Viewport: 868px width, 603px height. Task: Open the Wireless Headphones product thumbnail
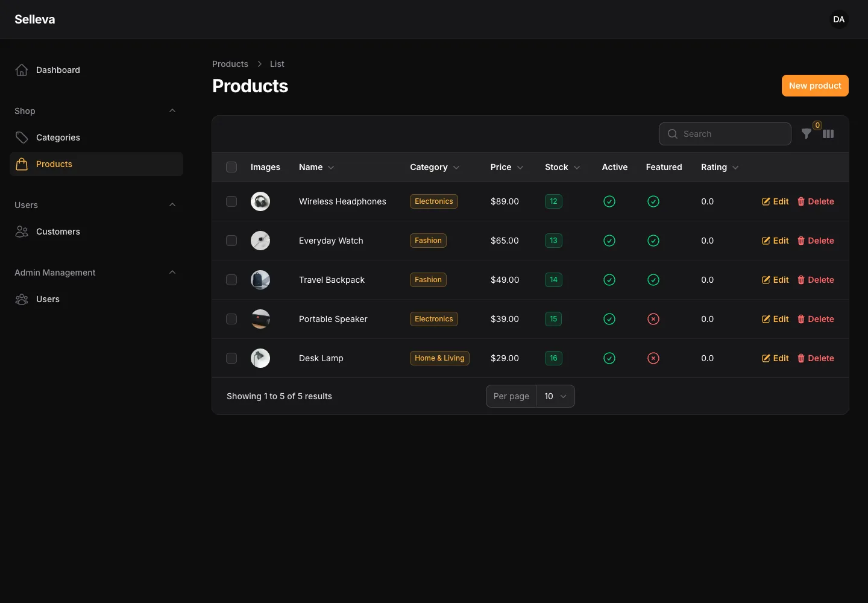(x=260, y=201)
